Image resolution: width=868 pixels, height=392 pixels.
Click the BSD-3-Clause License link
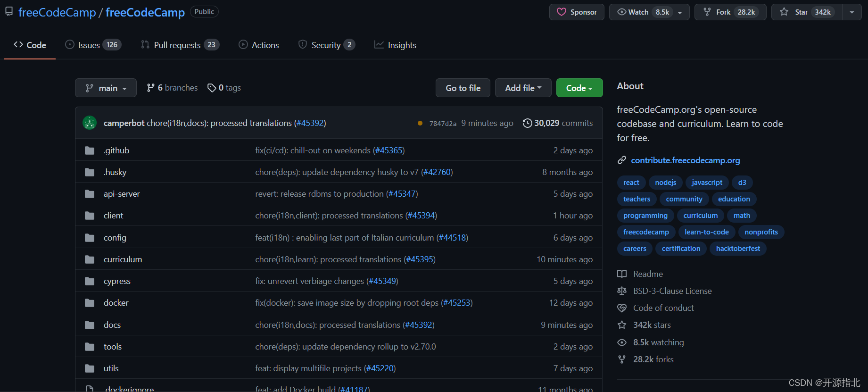click(672, 291)
